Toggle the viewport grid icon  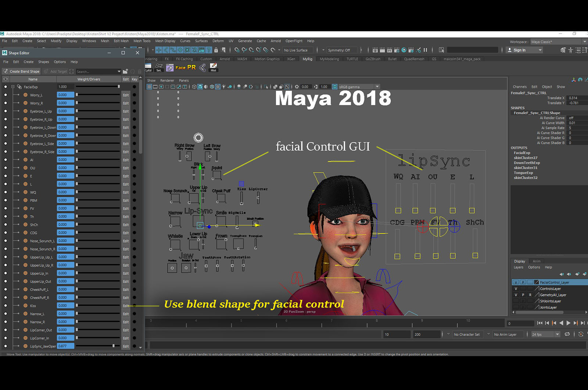149,87
